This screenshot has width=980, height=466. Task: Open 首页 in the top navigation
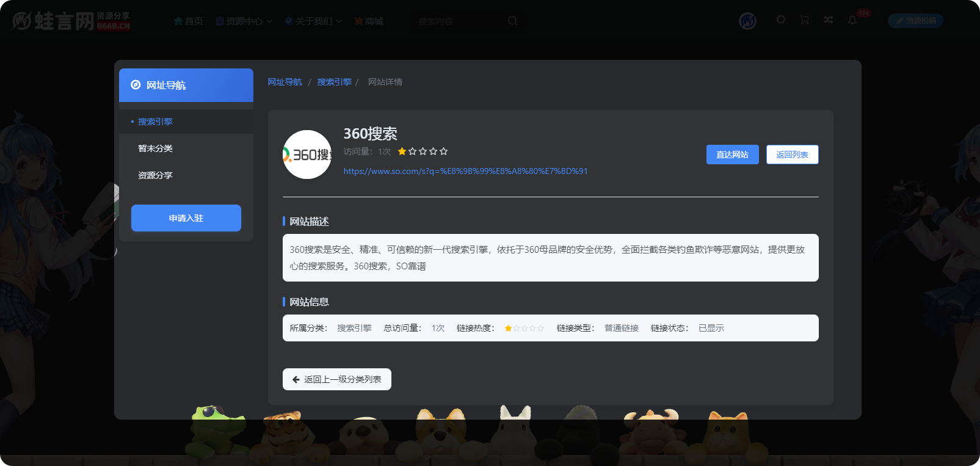point(189,21)
